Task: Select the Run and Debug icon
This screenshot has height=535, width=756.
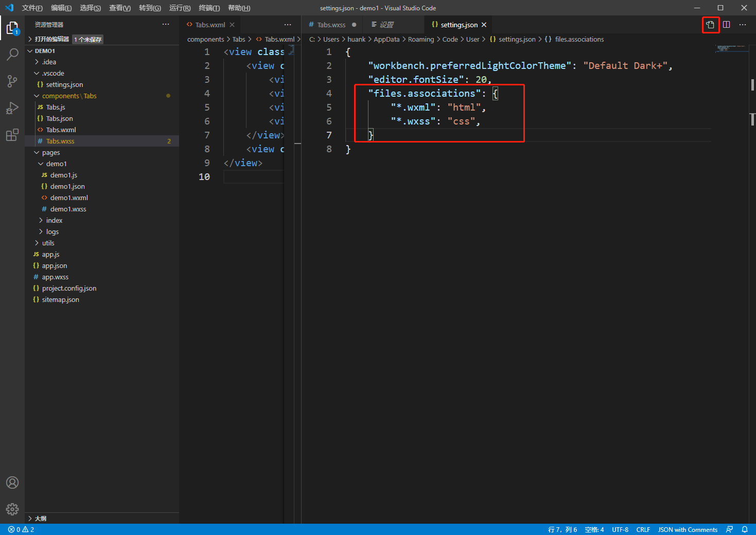Action: 12,108
